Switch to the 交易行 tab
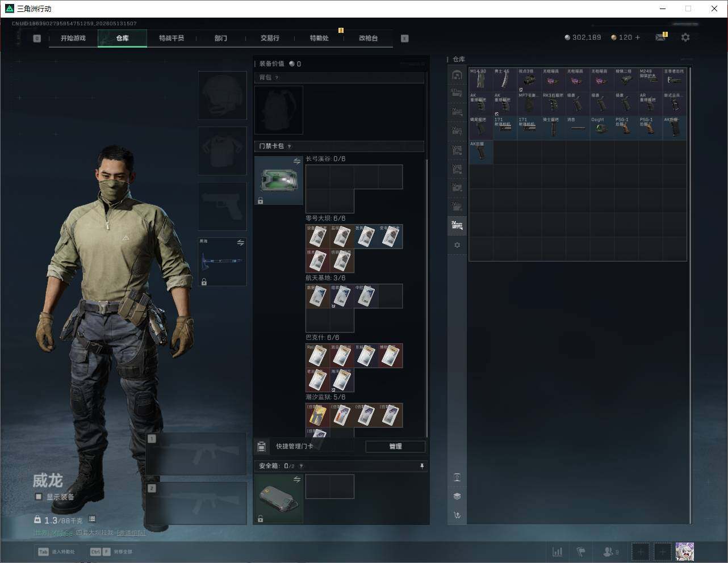 click(270, 38)
